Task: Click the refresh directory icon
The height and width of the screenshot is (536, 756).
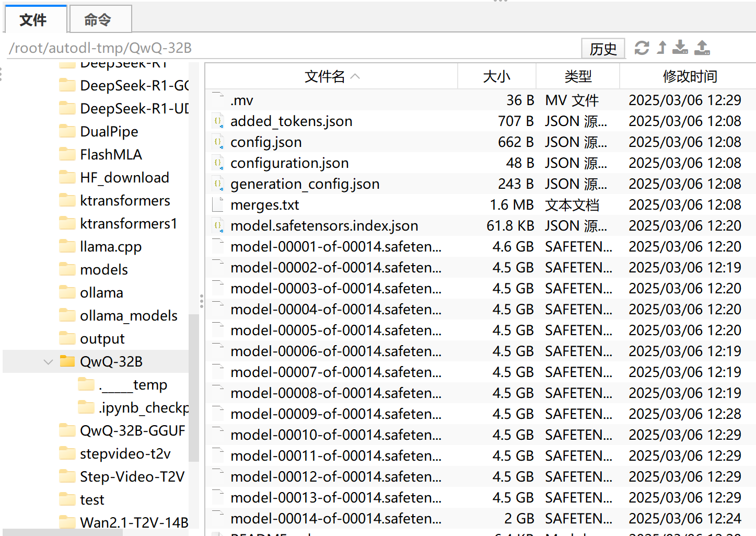Action: coord(642,48)
